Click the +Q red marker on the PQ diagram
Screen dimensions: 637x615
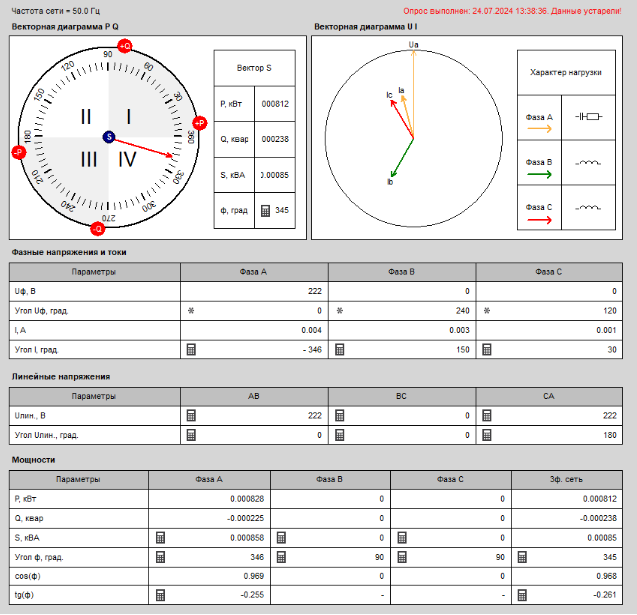(125, 46)
